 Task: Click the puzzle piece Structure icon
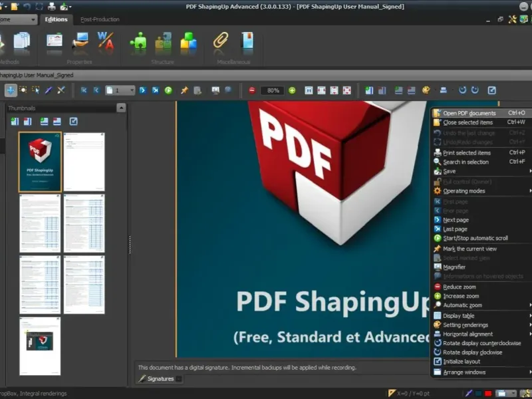coord(138,41)
